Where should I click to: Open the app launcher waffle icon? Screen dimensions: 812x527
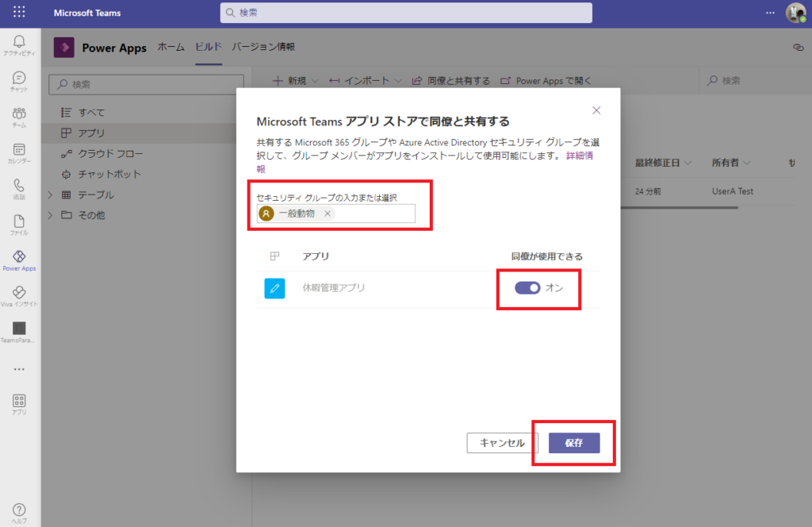(19, 12)
